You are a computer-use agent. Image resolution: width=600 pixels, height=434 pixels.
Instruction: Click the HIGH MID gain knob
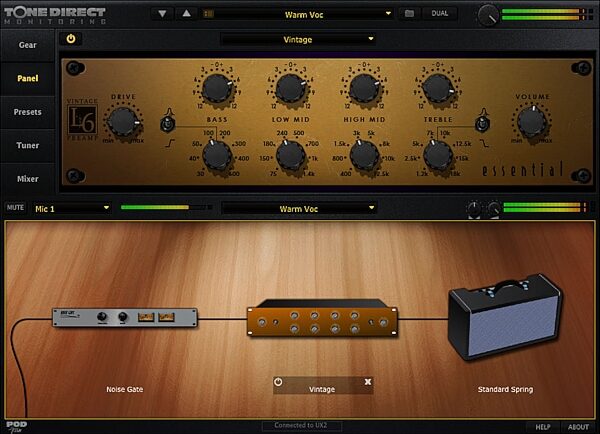364,87
